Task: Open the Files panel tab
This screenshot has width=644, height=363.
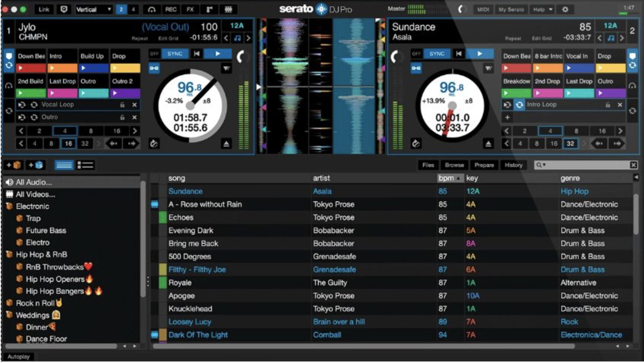Action: [x=428, y=165]
